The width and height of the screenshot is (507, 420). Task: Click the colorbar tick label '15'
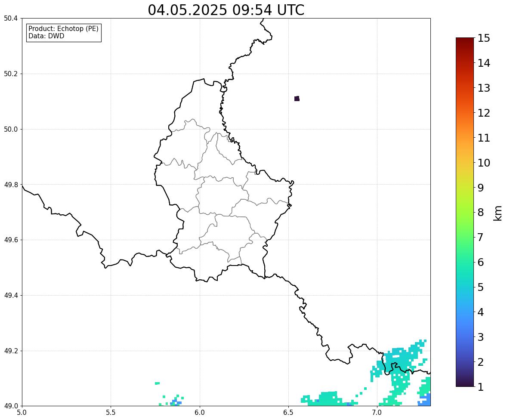(484, 38)
